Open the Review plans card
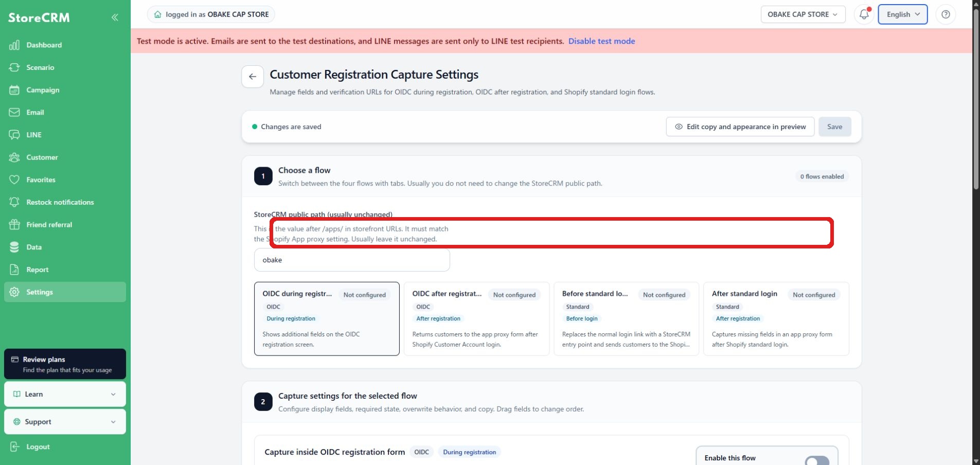Image resolution: width=980 pixels, height=465 pixels. pyautogui.click(x=65, y=364)
